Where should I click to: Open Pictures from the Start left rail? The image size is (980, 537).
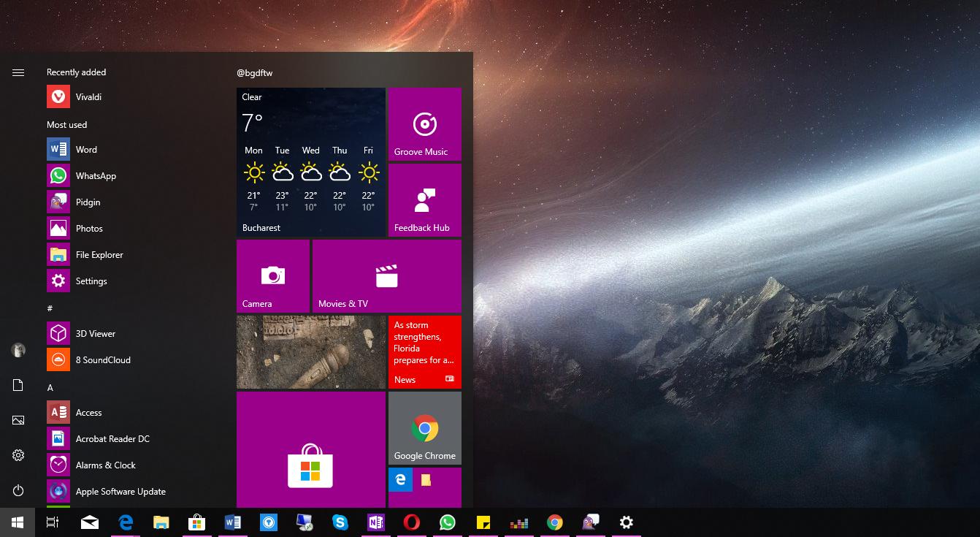[x=18, y=420]
